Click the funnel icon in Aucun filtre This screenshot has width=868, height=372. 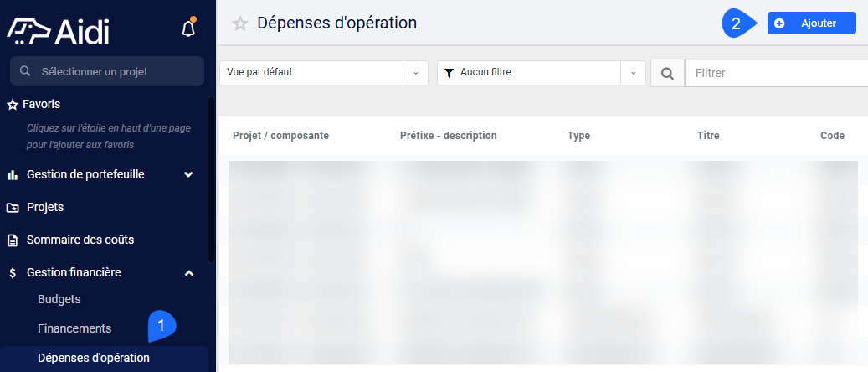click(449, 73)
